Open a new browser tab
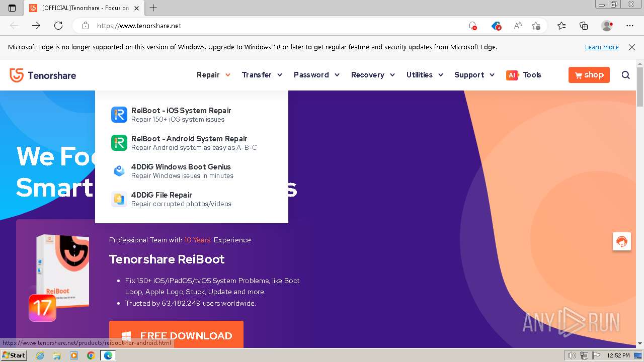Viewport: 644px width, 362px height. (x=153, y=8)
